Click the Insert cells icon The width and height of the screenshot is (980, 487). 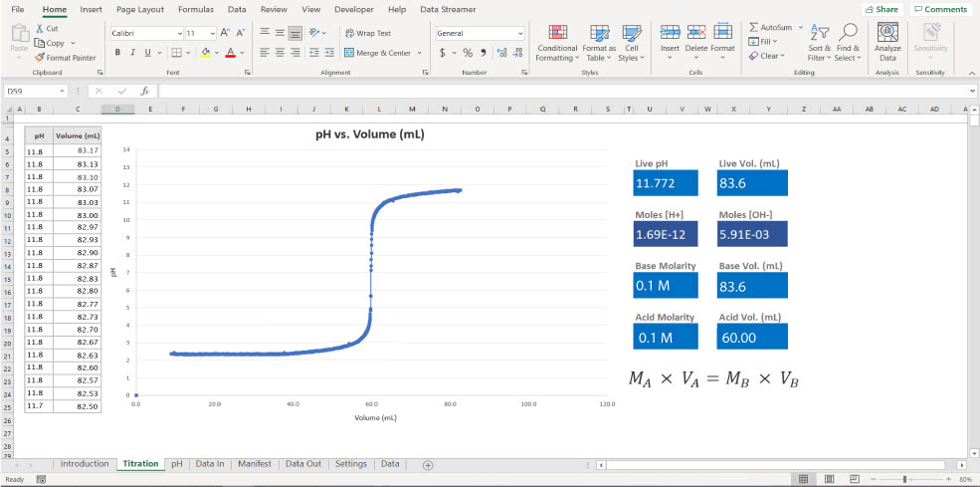(670, 33)
